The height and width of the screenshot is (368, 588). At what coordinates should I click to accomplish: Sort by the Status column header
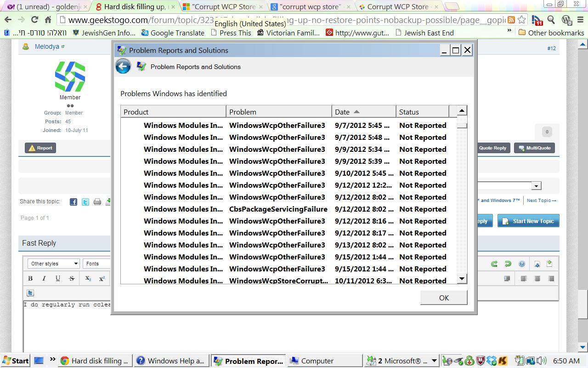423,112
